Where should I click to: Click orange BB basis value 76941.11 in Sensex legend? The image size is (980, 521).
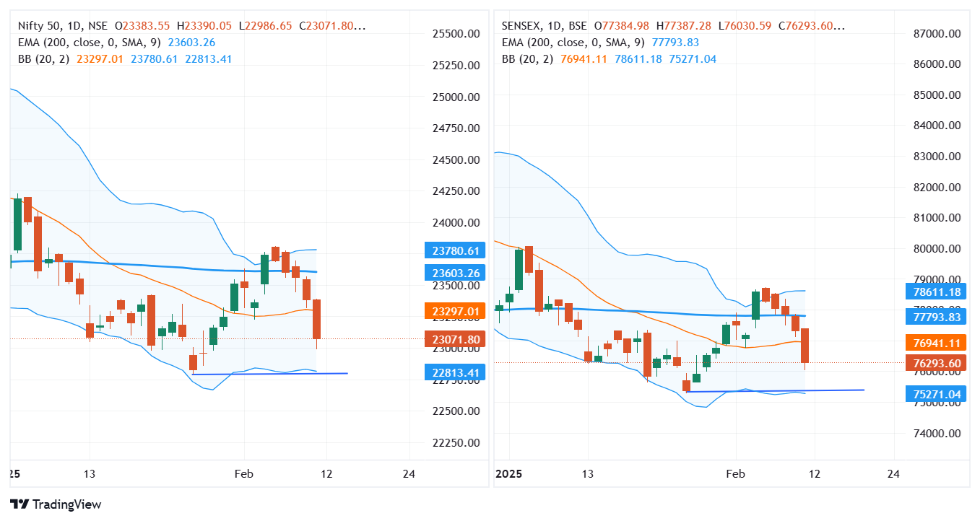584,58
